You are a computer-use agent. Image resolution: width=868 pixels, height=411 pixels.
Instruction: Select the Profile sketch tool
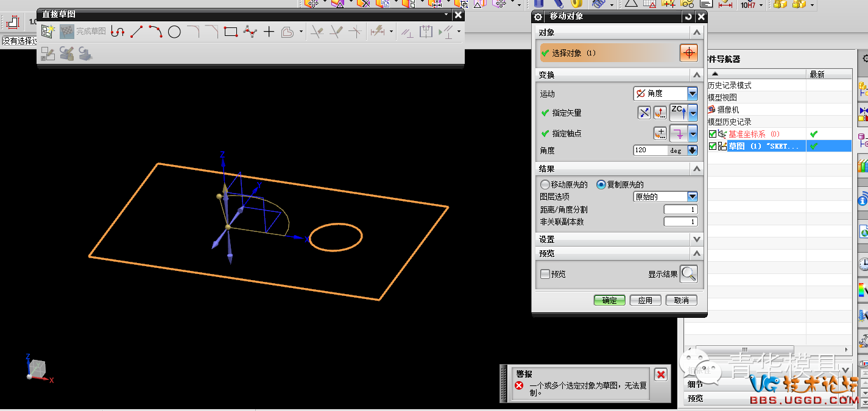coord(118,32)
